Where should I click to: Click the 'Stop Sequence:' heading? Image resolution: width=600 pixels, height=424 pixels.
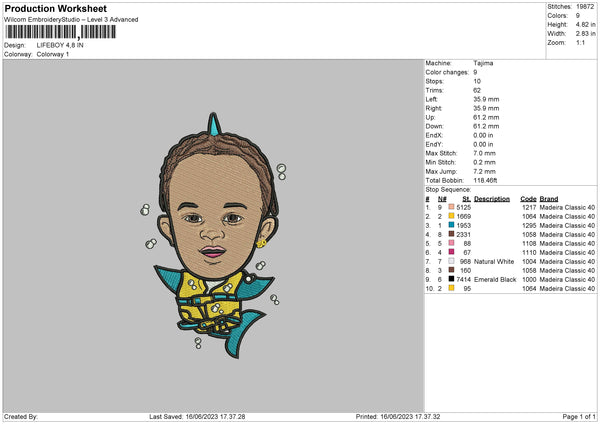448,189
